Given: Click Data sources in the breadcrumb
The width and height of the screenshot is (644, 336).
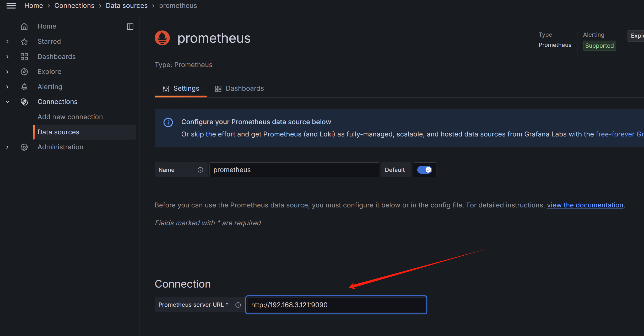Looking at the screenshot, I should 127,5.
